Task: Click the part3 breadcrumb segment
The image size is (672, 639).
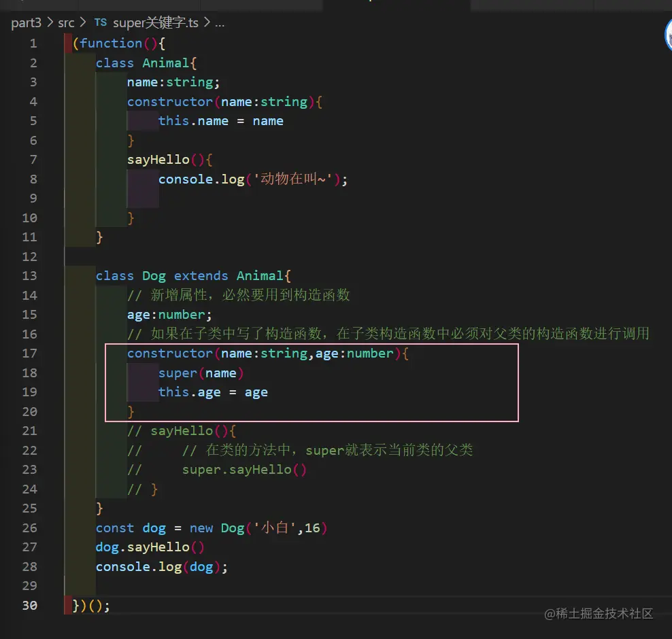Action: [26, 22]
